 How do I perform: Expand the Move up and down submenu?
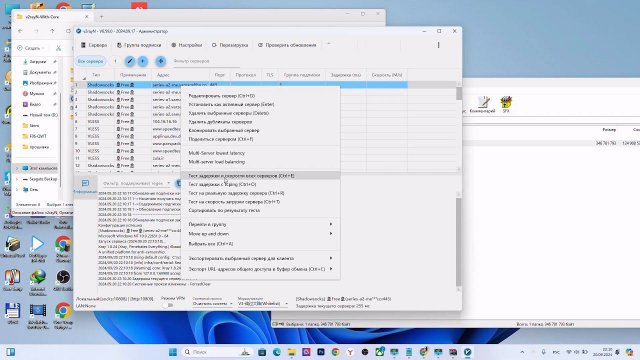click(260, 234)
